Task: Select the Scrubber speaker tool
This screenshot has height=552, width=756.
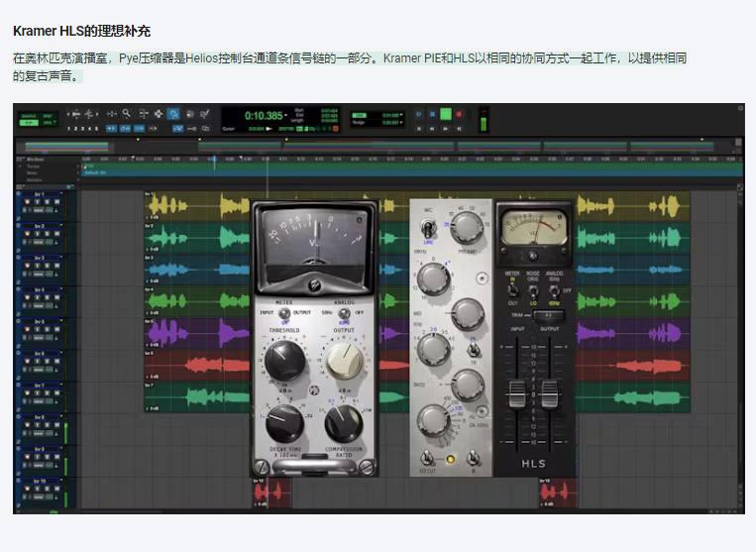Action: tap(190, 114)
